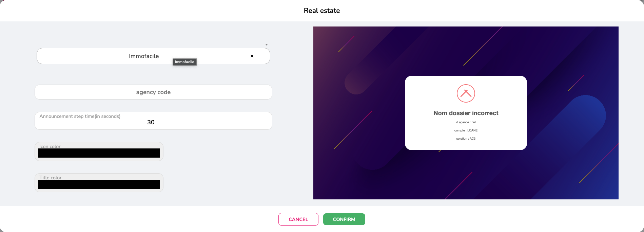Focus the agency code input field
This screenshot has height=232, width=644.
(x=153, y=92)
